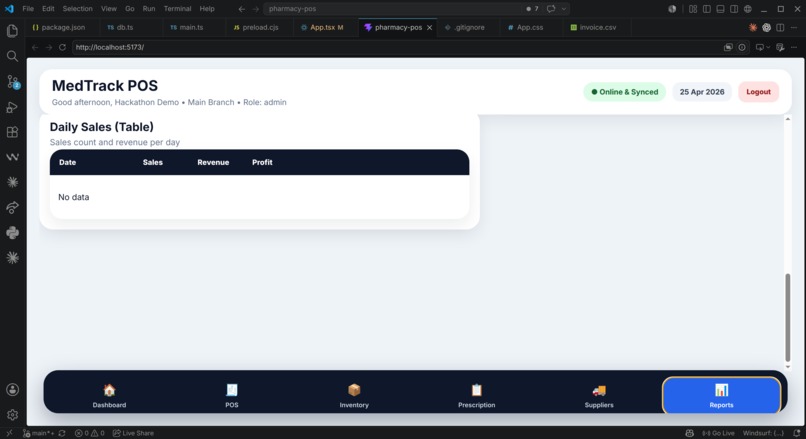
Task: Open the Terminal menu
Action: pyautogui.click(x=177, y=9)
